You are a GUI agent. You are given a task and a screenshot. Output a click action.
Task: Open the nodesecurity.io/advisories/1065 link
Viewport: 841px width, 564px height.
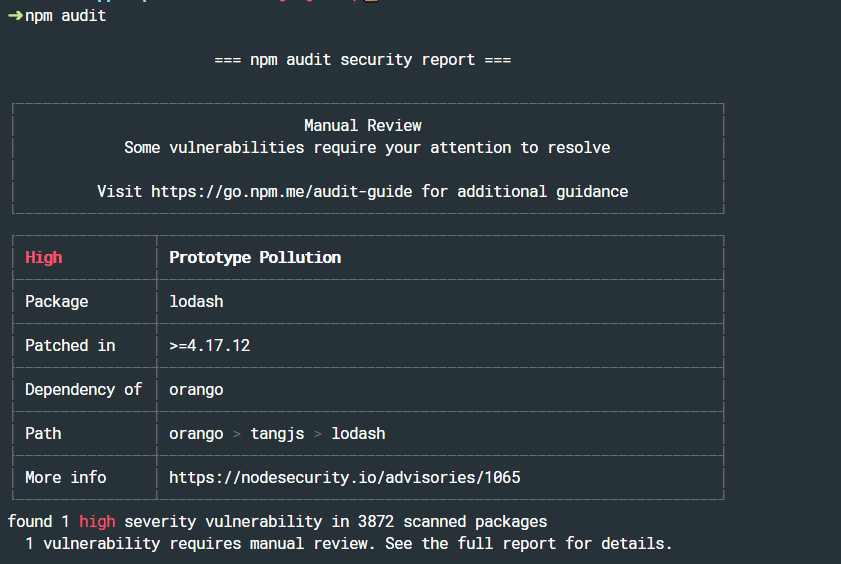[x=345, y=477]
